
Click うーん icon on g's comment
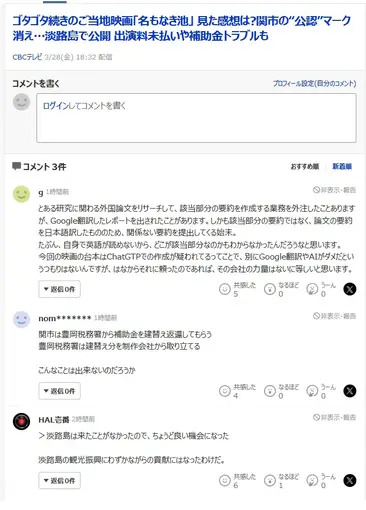(x=312, y=289)
